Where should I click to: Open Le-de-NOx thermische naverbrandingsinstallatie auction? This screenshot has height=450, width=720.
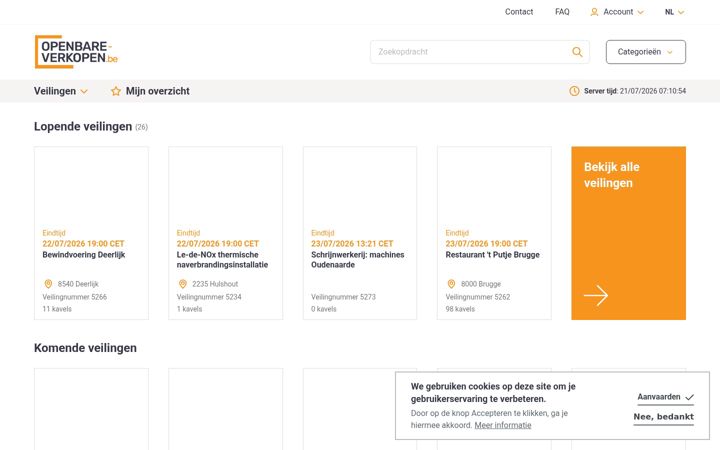tap(222, 260)
